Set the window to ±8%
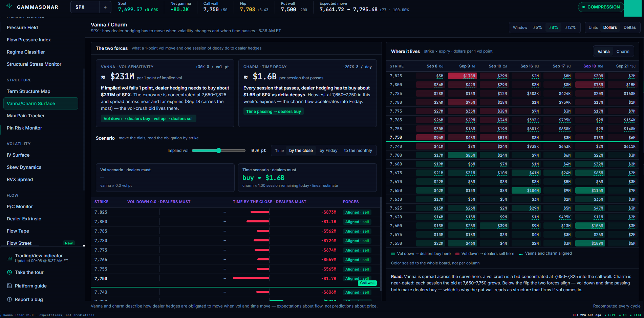Image resolution: width=644 pixels, height=318 pixels. pos(553,27)
